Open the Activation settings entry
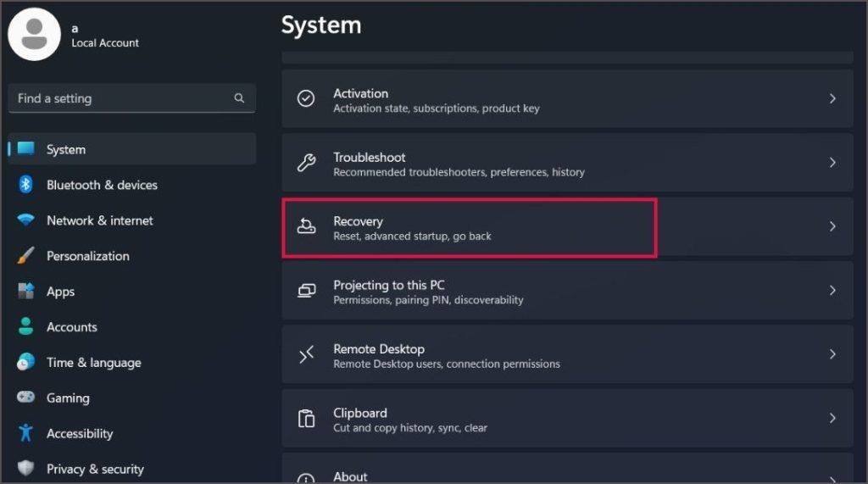This screenshot has width=868, height=484. pos(567,98)
